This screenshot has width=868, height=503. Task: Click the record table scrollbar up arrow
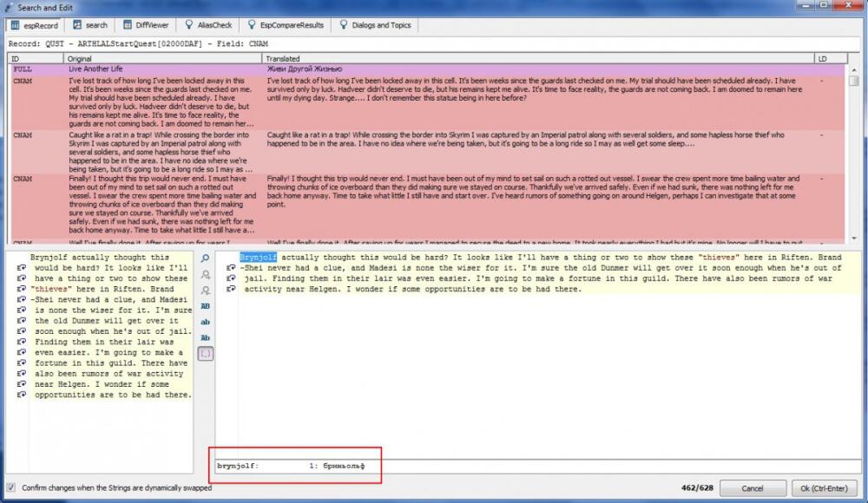point(853,70)
